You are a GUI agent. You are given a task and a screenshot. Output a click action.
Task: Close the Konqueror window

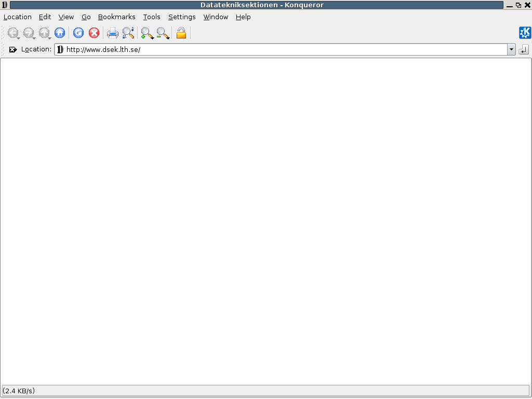[528, 5]
